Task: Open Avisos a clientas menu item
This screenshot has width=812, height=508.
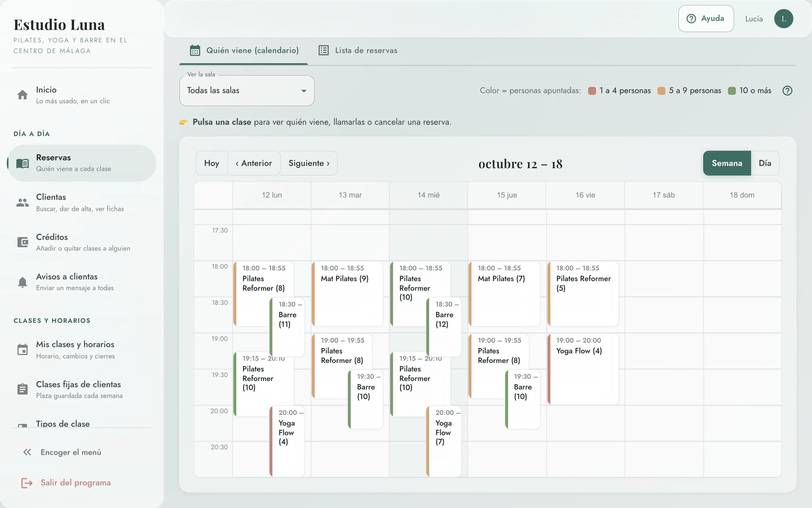Action: click(x=82, y=282)
